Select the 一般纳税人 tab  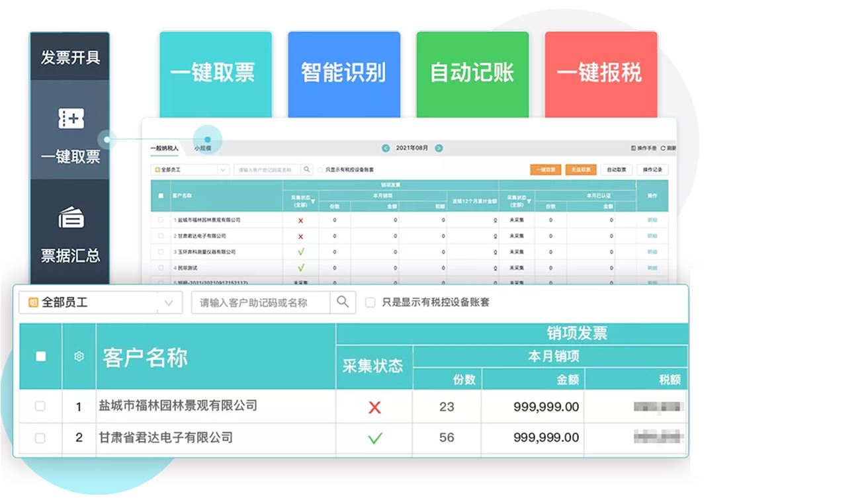(164, 148)
